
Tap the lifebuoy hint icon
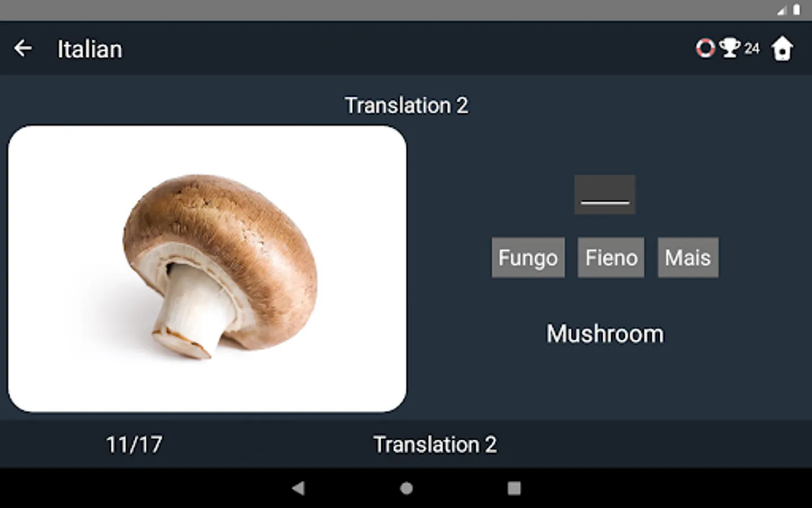(705, 48)
